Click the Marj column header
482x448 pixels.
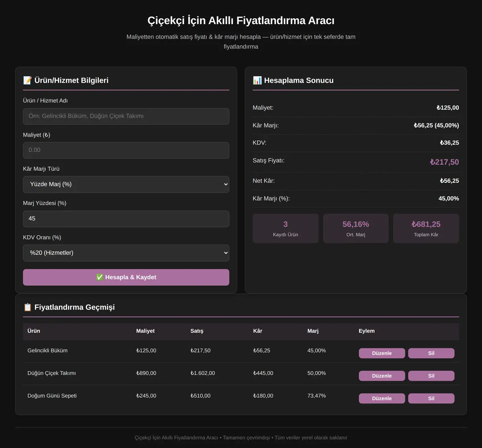[313, 331]
